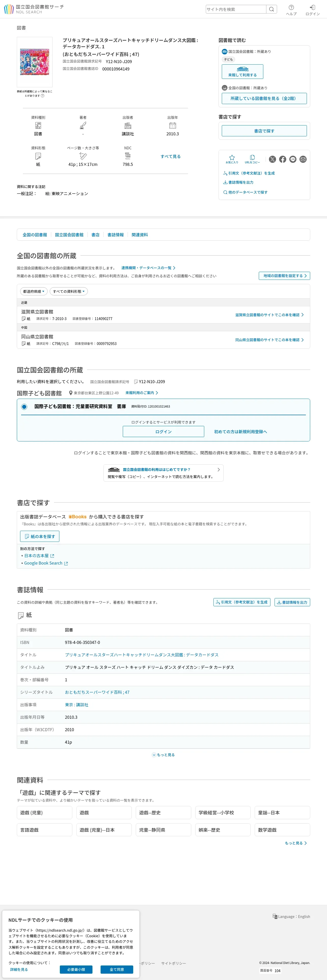Open 日本の古本屋 external link
The height and width of the screenshot is (980, 327).
tap(39, 555)
